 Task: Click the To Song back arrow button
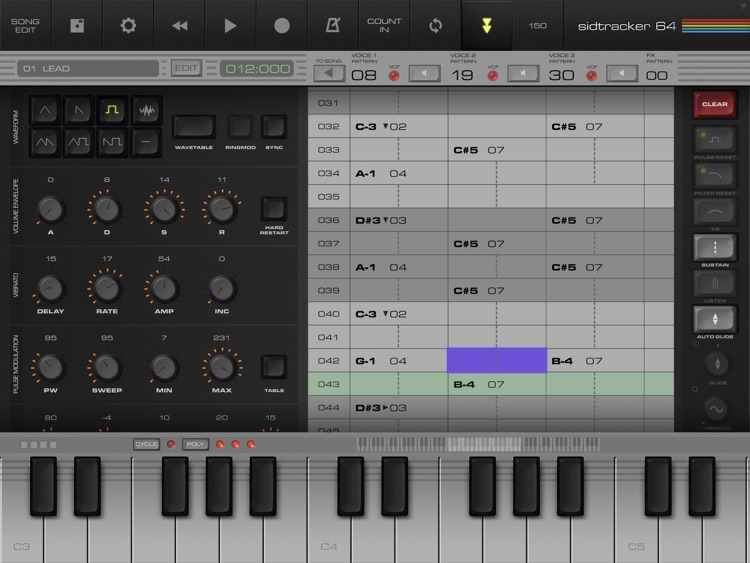pyautogui.click(x=329, y=73)
